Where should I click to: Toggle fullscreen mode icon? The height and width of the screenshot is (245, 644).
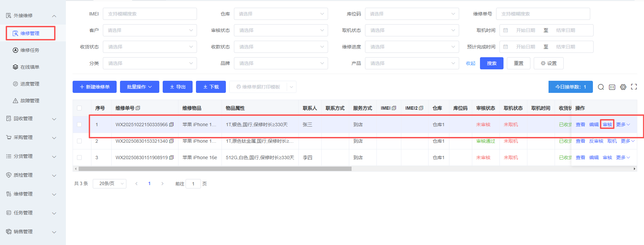click(x=634, y=87)
